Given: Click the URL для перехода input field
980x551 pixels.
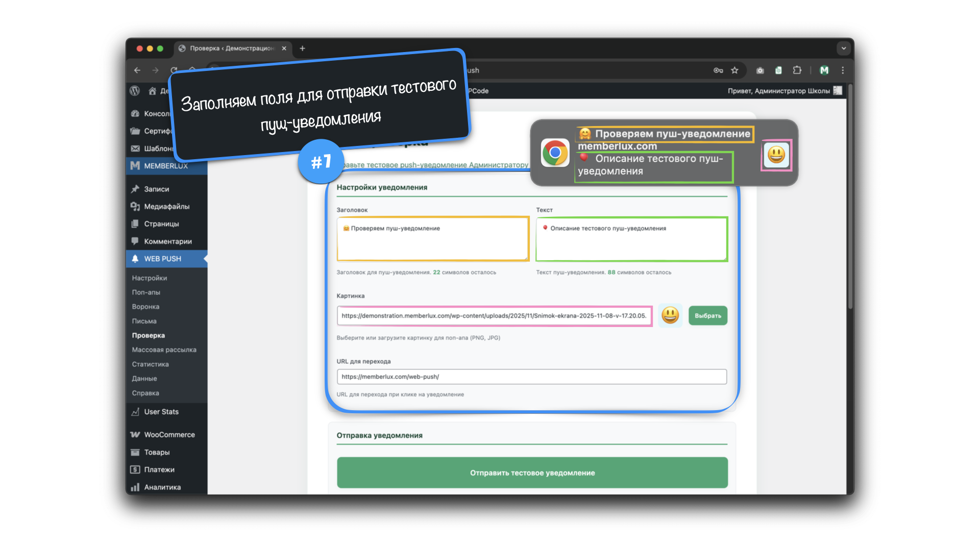Looking at the screenshot, I should (x=531, y=377).
